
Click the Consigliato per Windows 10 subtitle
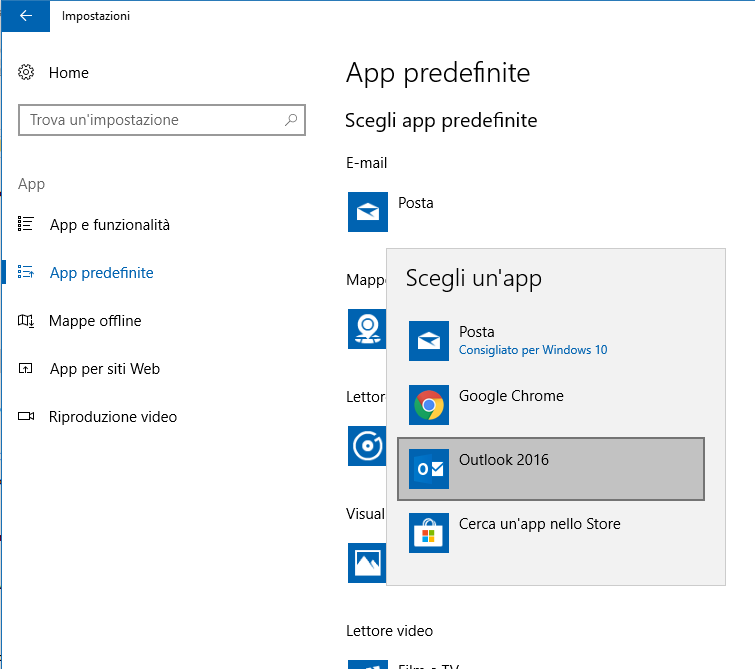[x=532, y=351]
